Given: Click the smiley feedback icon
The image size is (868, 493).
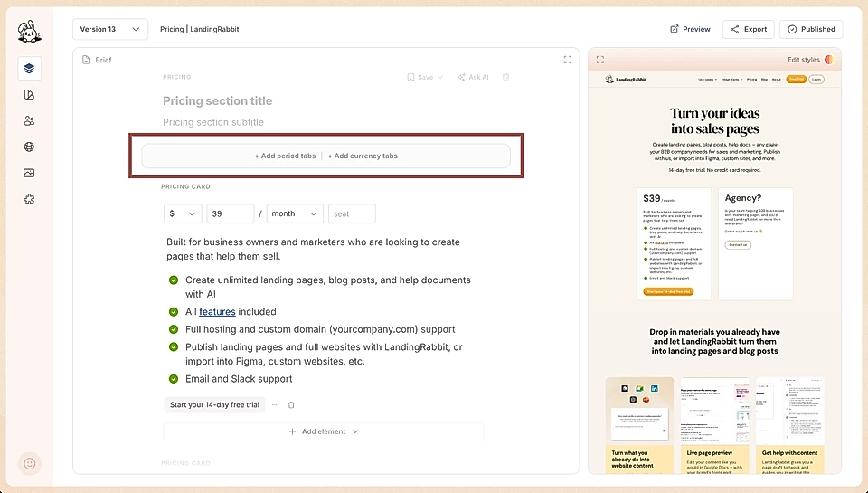Looking at the screenshot, I should coord(30,463).
